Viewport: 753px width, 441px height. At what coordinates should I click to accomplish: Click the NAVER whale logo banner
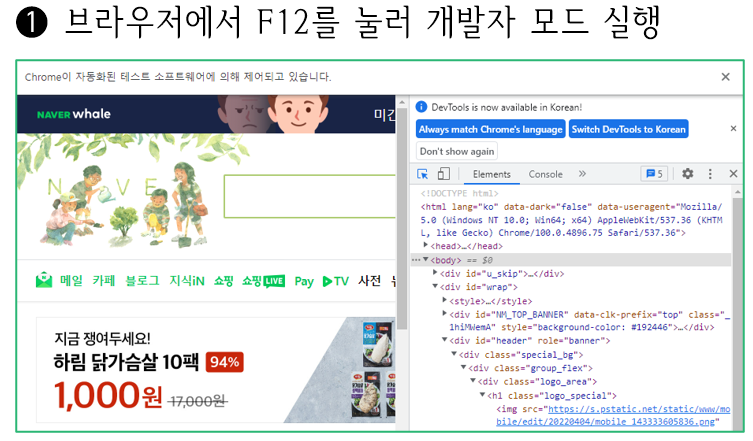74,114
